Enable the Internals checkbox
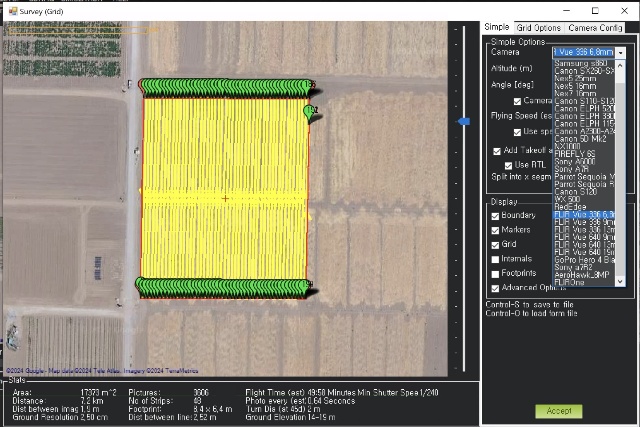Viewport: 640px width, 427px height. coord(495,258)
